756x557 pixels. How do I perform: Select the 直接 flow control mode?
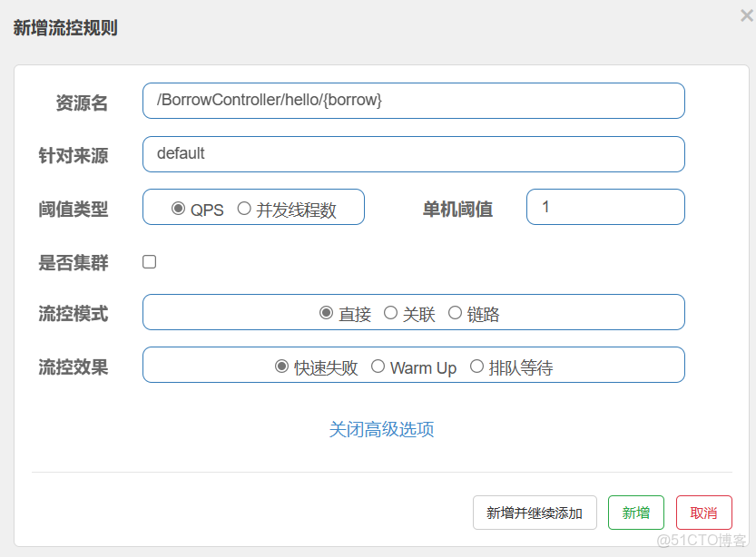pyautogui.click(x=327, y=313)
